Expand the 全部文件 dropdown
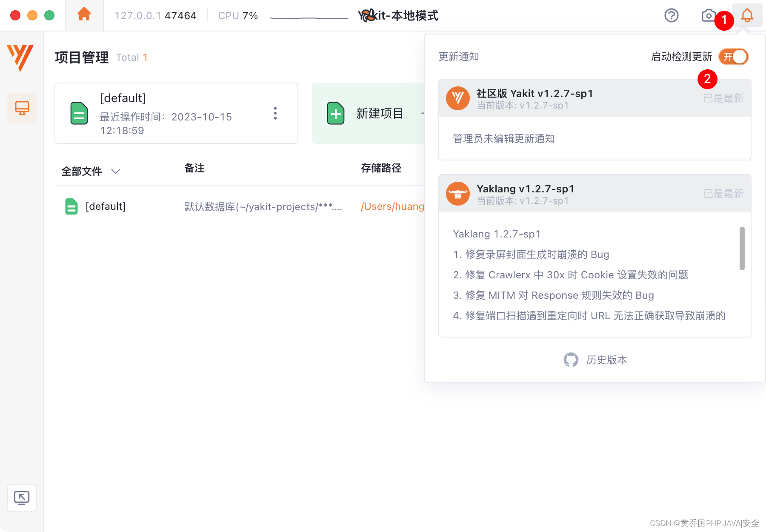Image resolution: width=766 pixels, height=532 pixels. coord(91,171)
